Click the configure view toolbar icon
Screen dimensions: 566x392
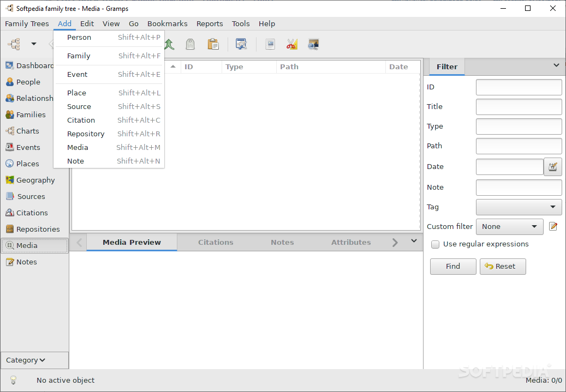[241, 44]
